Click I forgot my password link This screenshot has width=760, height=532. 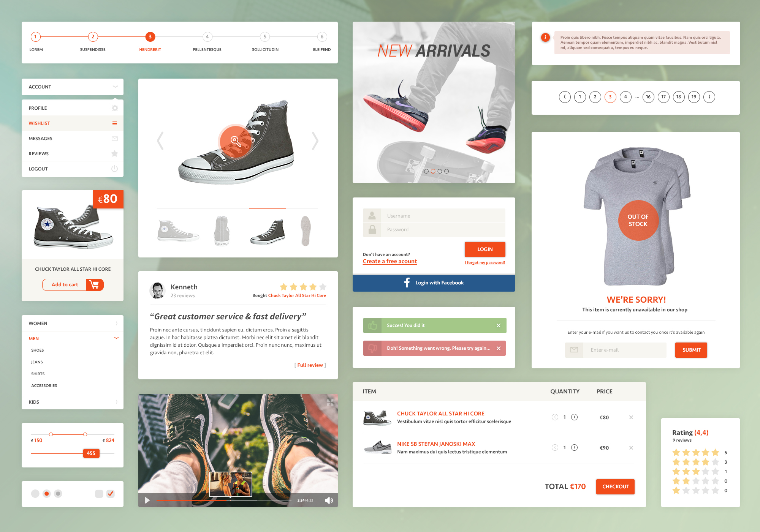tap(484, 264)
